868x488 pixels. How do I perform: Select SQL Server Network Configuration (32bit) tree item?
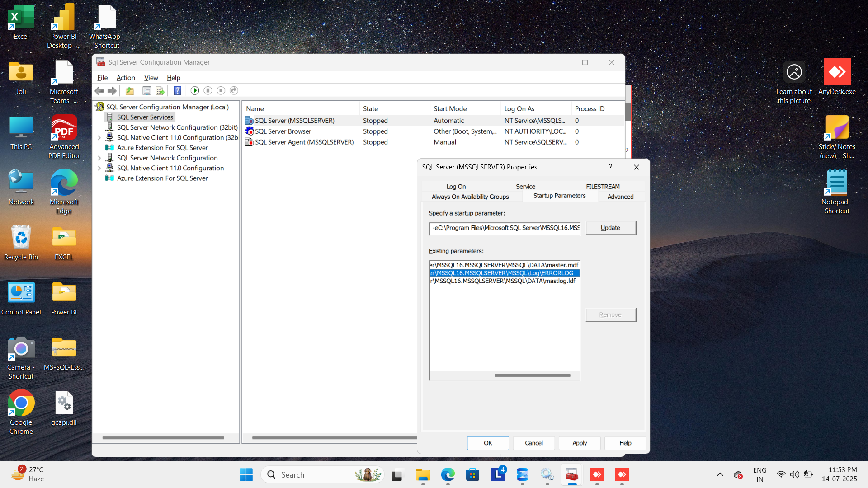pyautogui.click(x=177, y=127)
